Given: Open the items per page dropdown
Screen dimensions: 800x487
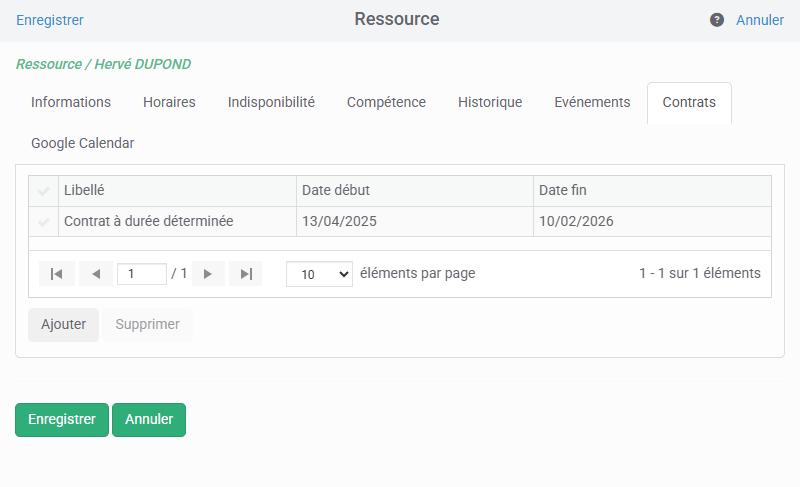Looking at the screenshot, I should [319, 274].
